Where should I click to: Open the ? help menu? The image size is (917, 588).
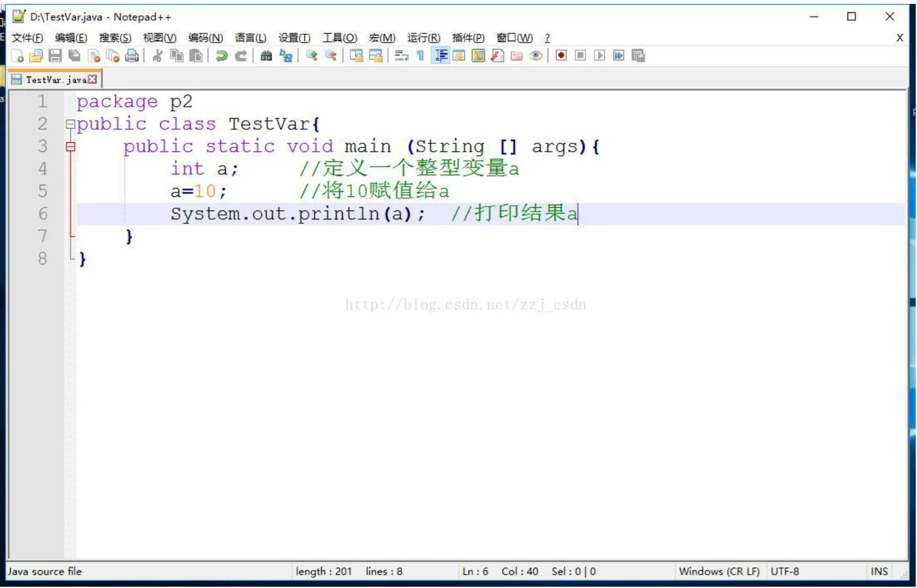tap(547, 38)
